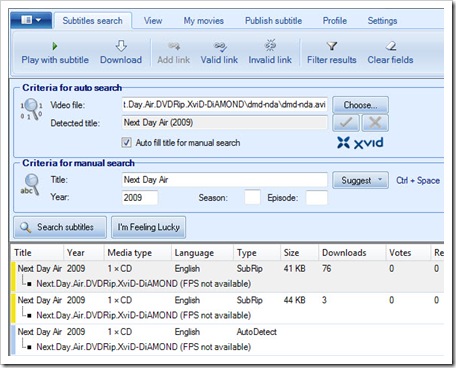Click the Detected title field
Screen dimensions: 456x368
pos(224,123)
